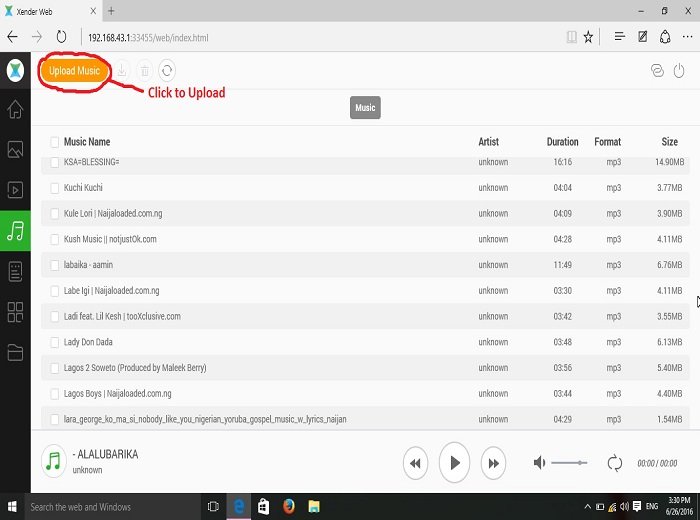The image size is (700, 520).
Task: Open the Files folder section in sidebar
Action: [x=15, y=353]
